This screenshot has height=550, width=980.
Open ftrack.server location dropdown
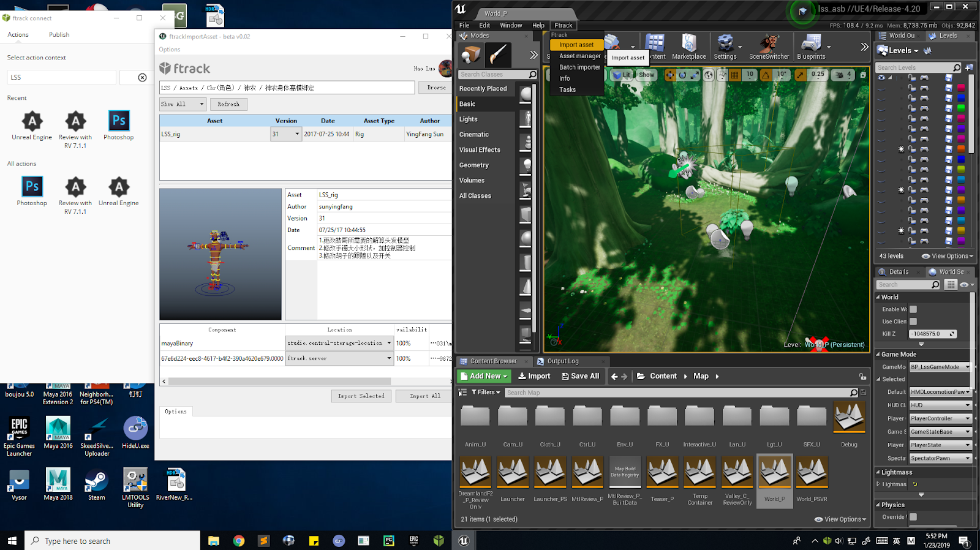coord(339,358)
